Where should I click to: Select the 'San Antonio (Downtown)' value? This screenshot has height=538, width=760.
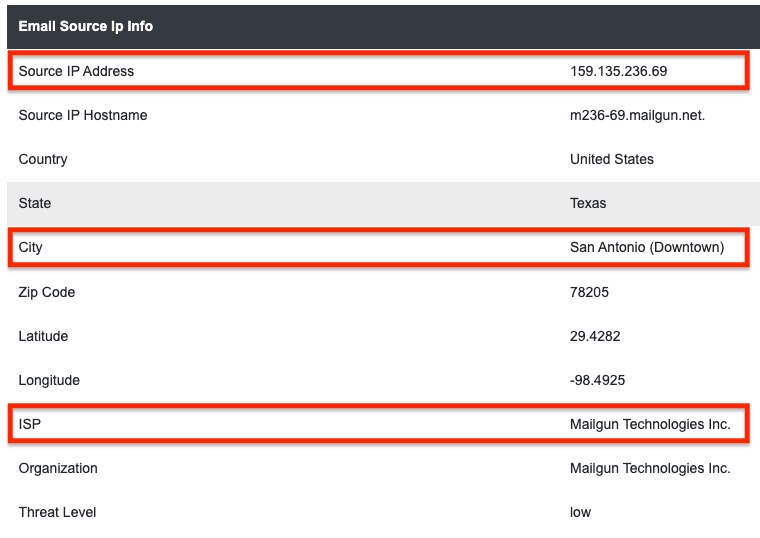coord(647,248)
